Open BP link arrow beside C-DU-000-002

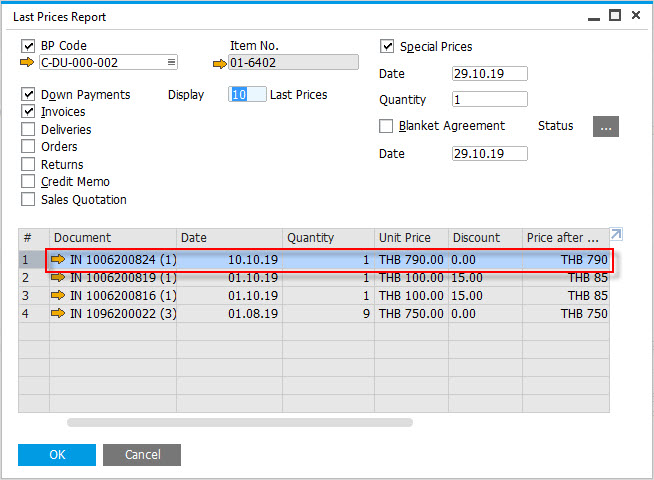[27, 63]
